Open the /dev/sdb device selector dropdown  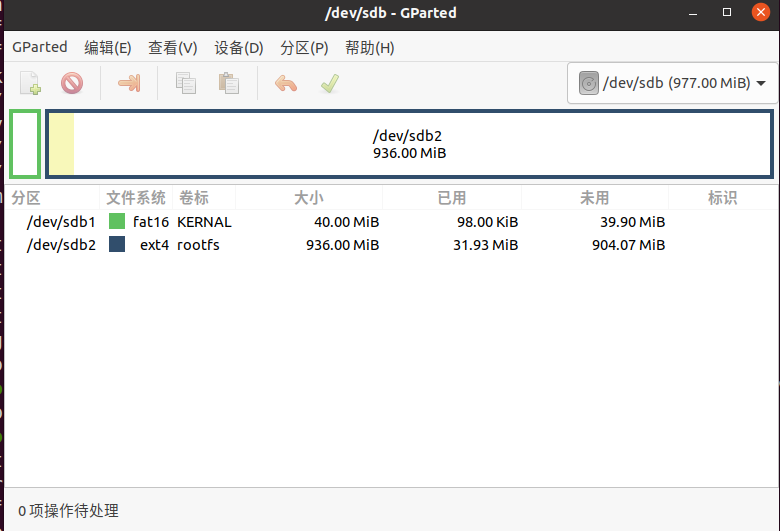(673, 83)
